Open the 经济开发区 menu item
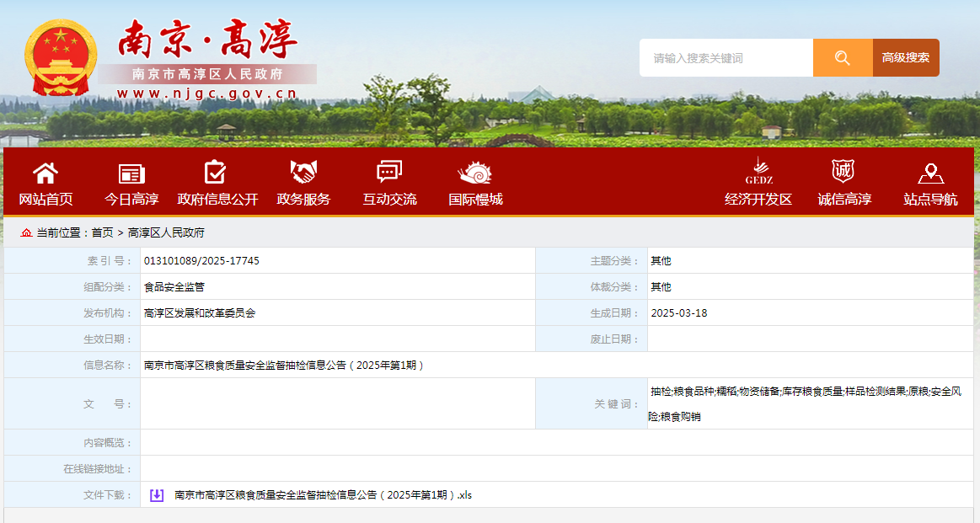This screenshot has height=523, width=980. point(758,200)
